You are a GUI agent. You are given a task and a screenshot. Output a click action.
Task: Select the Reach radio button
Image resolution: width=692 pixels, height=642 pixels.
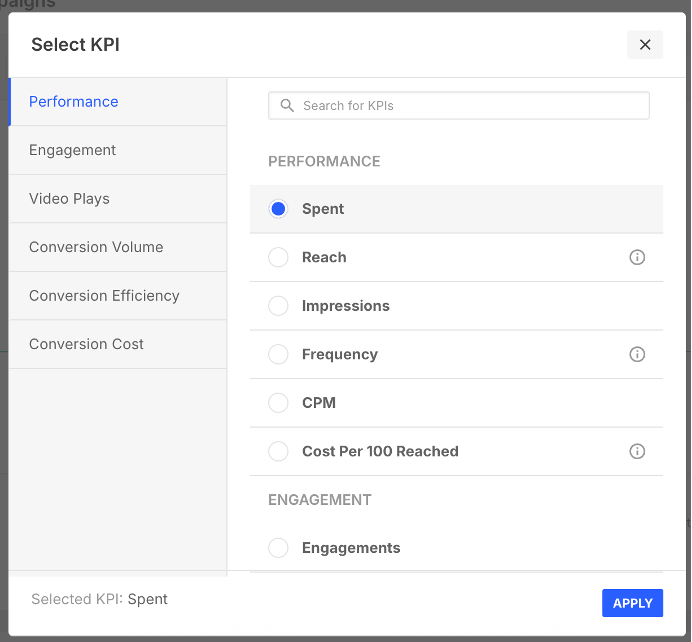pos(278,257)
